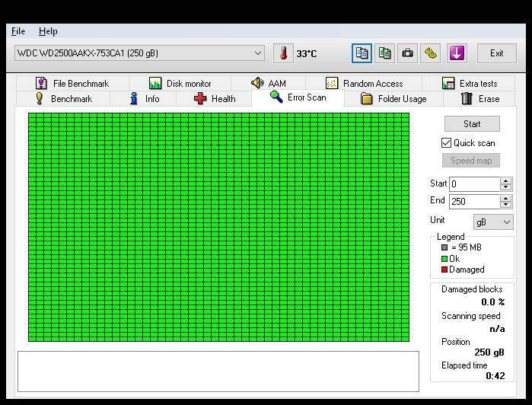Click the red Damaged legend swatch
The image size is (532, 405).
444,269
